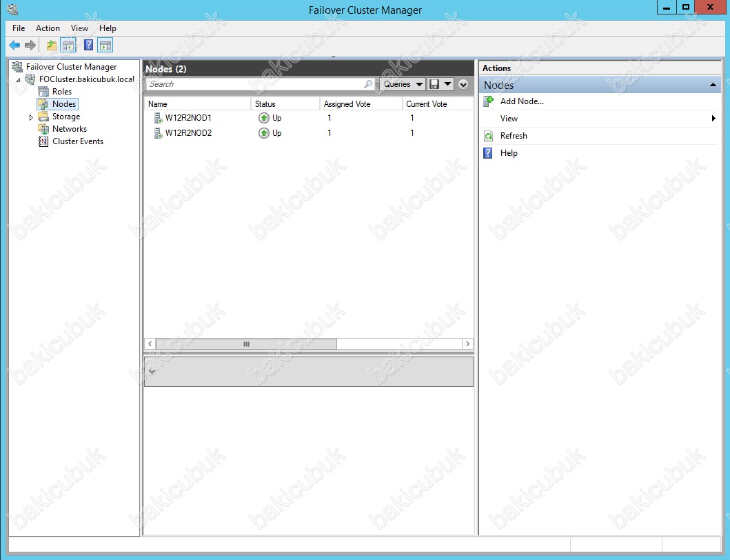Close the Failover Cluster Manager window
Screen dimensions: 730x560
pos(710,7)
